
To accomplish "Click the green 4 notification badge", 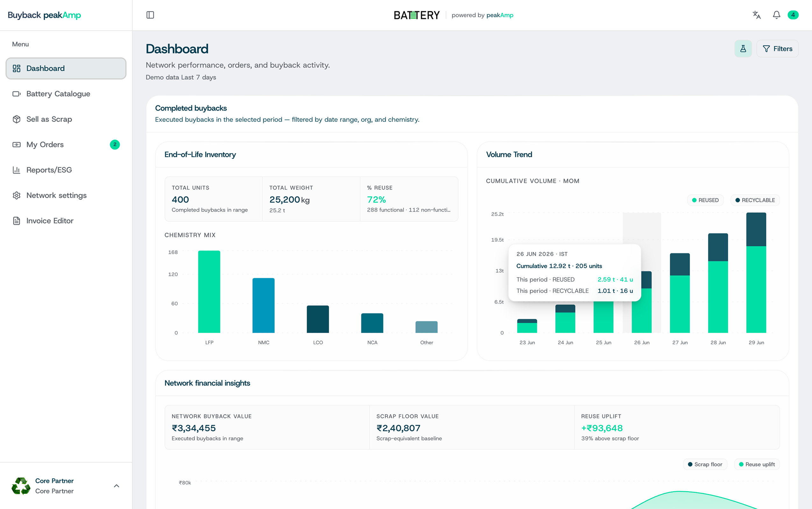I will pos(793,15).
